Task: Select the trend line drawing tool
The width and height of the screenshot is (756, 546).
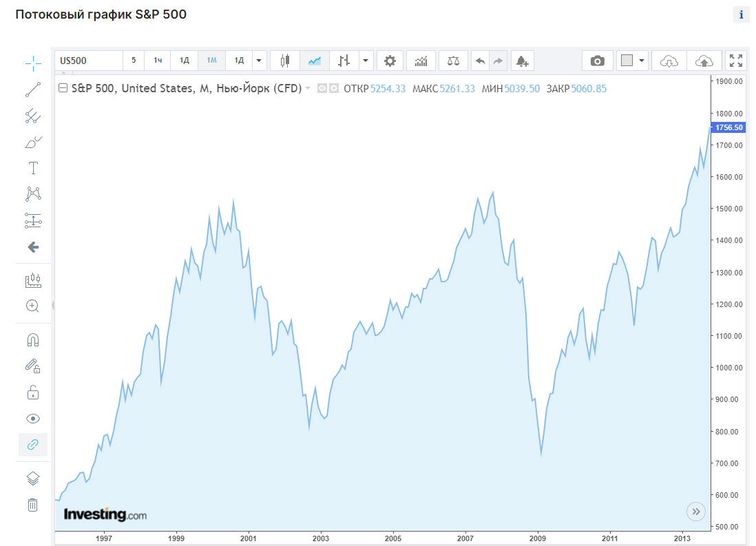Action: click(x=33, y=90)
